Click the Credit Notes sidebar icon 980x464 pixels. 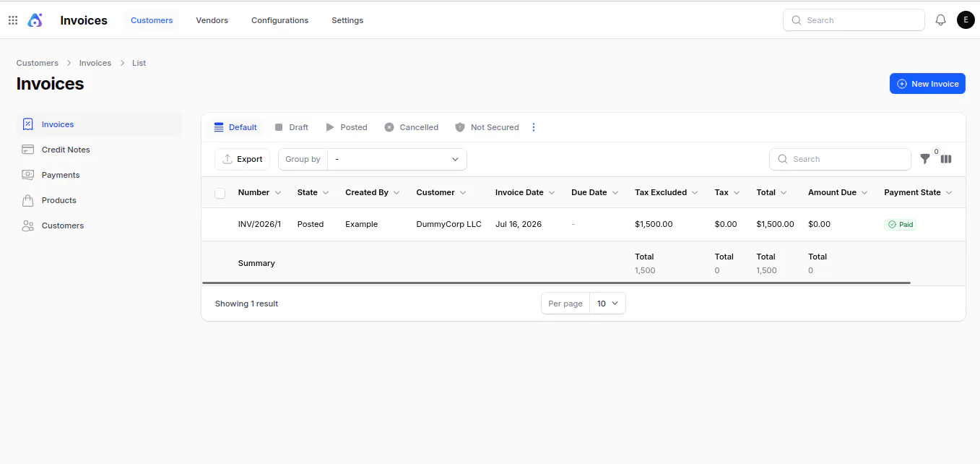pos(28,150)
